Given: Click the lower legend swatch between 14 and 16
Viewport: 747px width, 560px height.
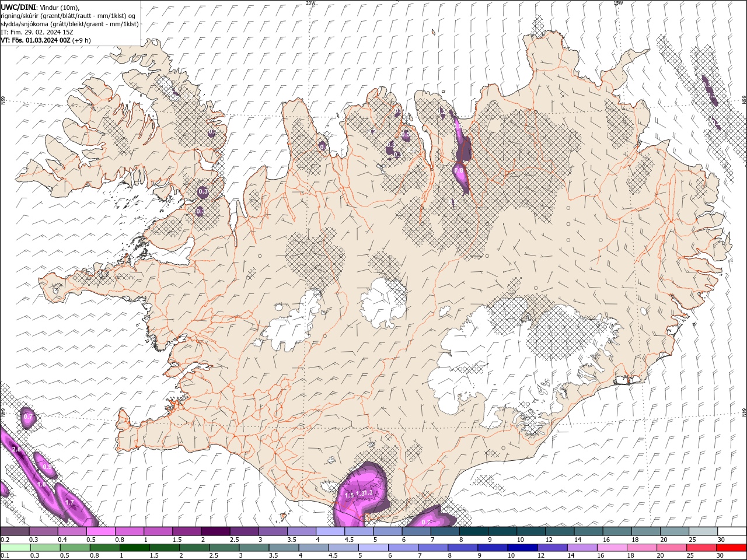Looking at the screenshot, I should tap(582, 548).
